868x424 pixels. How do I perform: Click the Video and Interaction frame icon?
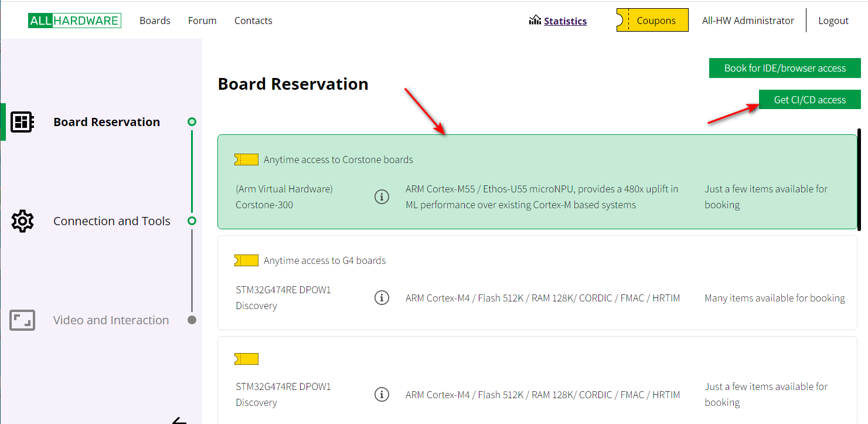click(22, 320)
